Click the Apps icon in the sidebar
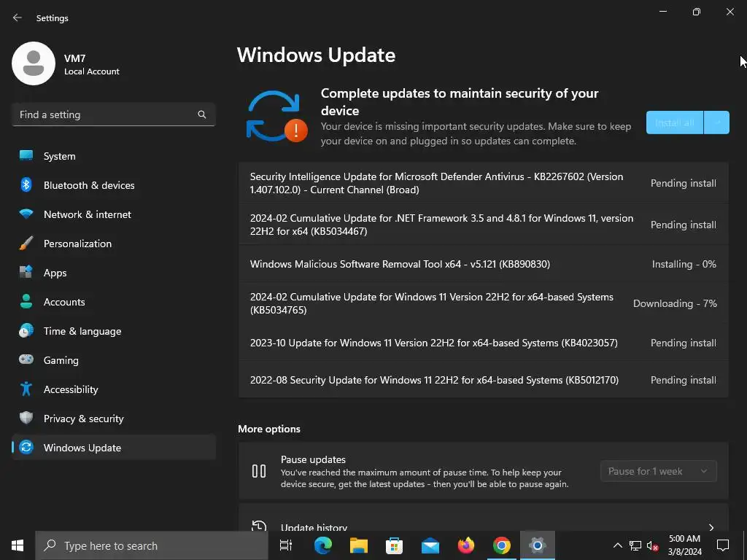The image size is (747, 560). point(26,273)
